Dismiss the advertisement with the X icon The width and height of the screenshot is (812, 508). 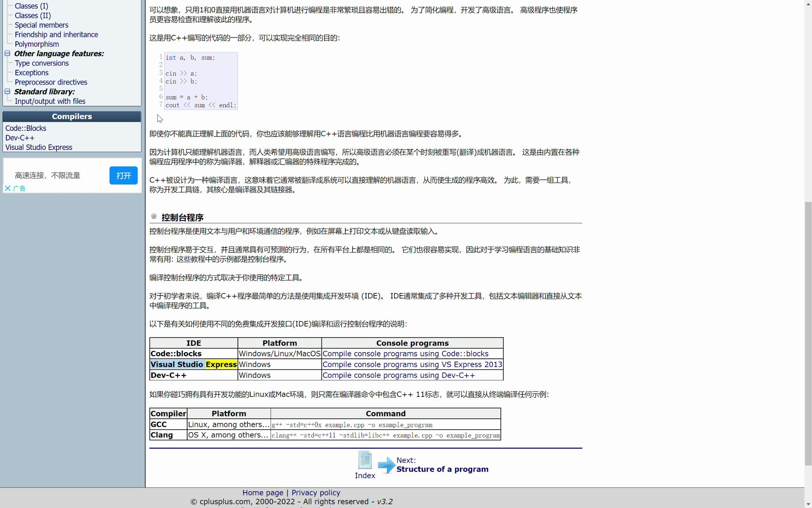tap(8, 188)
